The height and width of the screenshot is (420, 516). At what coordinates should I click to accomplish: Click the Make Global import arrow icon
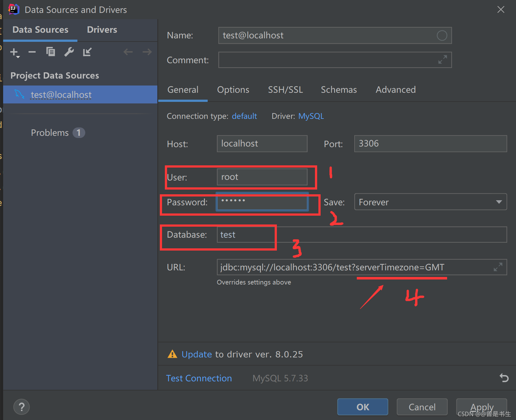coord(87,52)
